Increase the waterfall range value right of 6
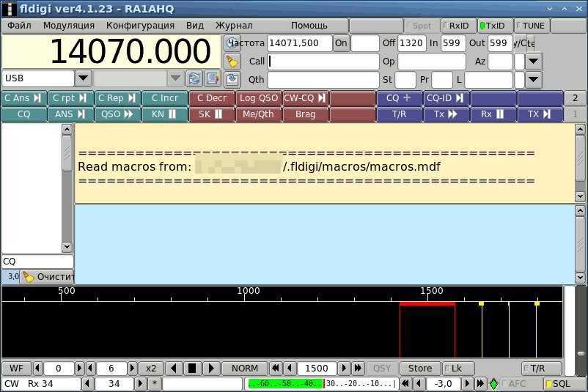Screen dimensions: 588x392 pyautogui.click(x=132, y=369)
